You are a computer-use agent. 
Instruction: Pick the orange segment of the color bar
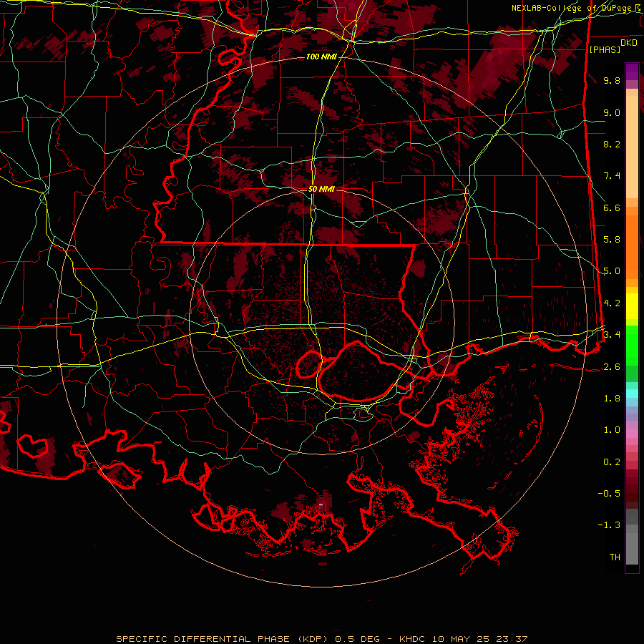(632, 247)
